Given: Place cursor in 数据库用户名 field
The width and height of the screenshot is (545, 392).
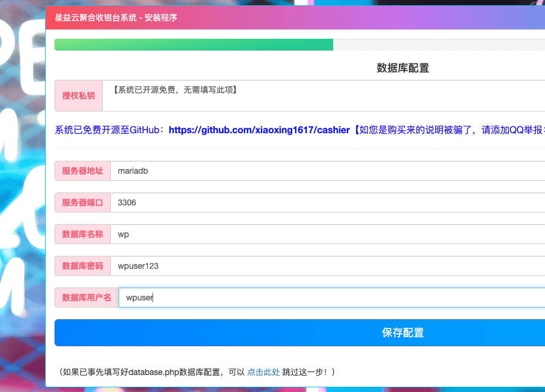Looking at the screenshot, I should click(x=329, y=298).
